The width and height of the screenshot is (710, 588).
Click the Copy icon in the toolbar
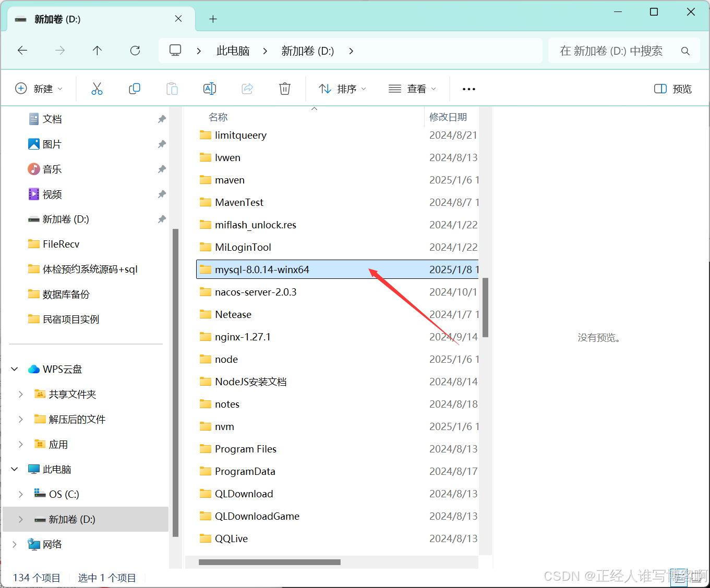pos(135,88)
